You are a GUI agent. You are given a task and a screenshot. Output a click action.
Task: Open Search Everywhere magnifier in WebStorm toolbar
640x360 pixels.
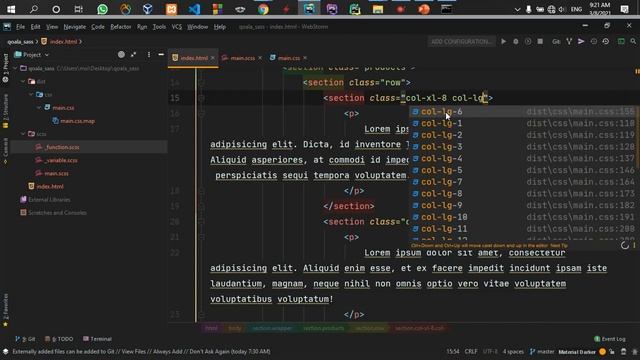[x=633, y=41]
